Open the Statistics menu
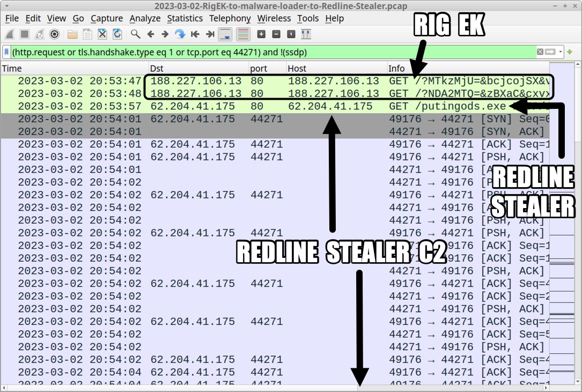Viewport: 582px width, 392px height. pos(185,19)
